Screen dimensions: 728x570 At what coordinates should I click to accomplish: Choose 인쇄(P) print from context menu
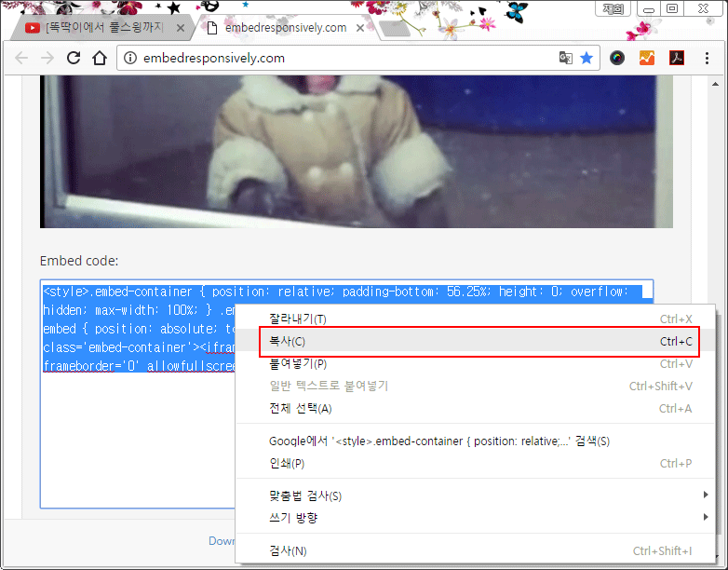[476, 463]
